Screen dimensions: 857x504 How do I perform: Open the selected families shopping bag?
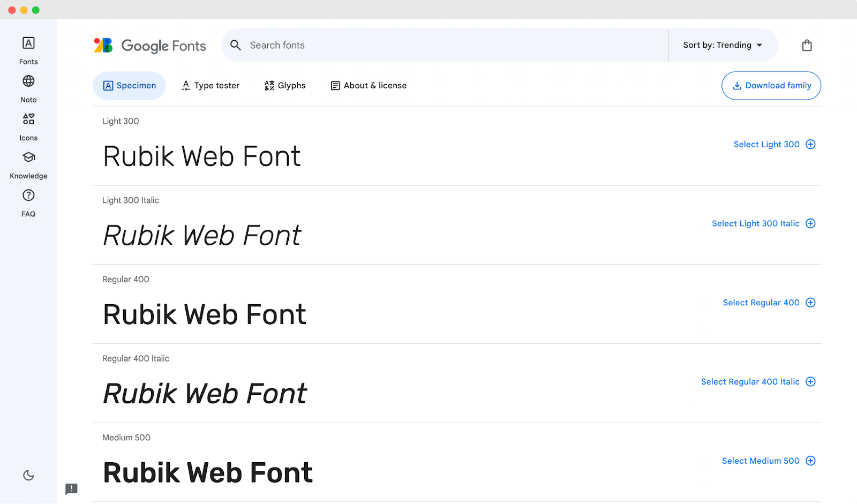pos(807,45)
